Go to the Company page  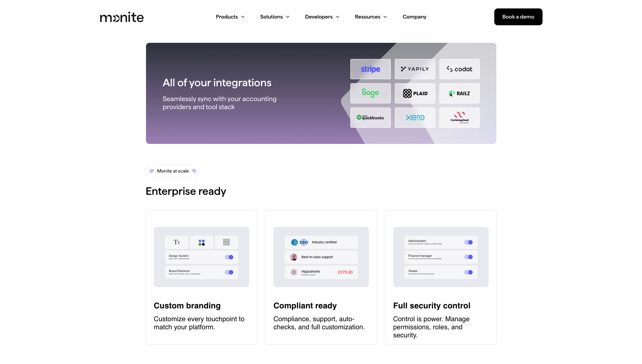414,17
